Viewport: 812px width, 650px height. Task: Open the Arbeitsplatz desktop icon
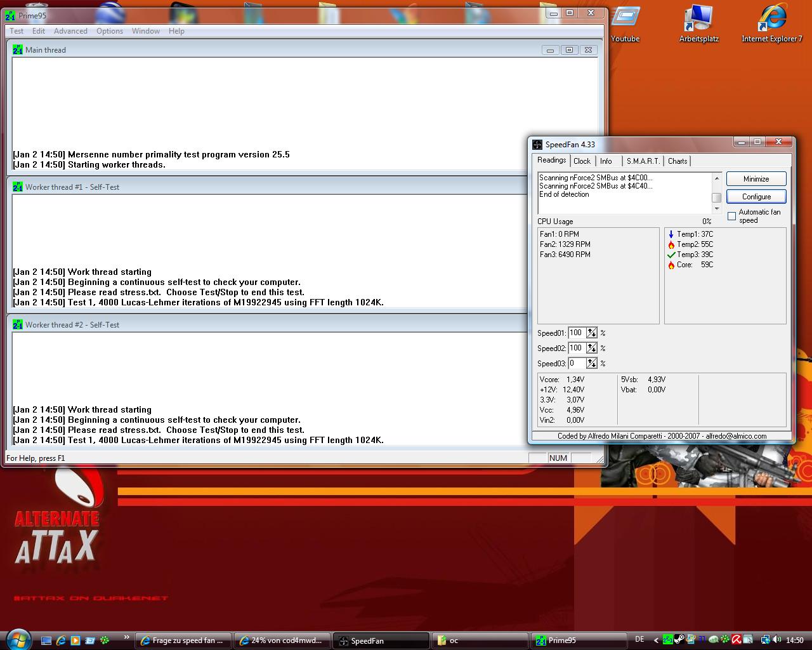pos(699,24)
